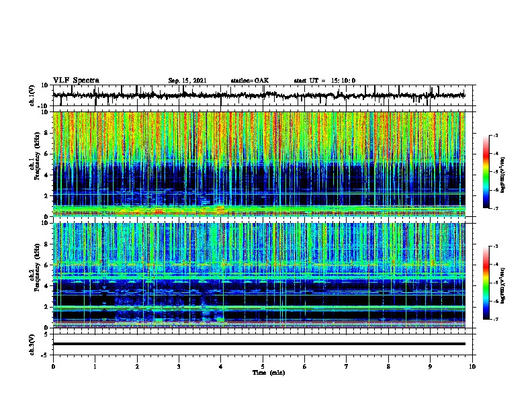Click the ch.1 spectrogram plot area
The height and width of the screenshot is (411, 532).
coord(259,164)
